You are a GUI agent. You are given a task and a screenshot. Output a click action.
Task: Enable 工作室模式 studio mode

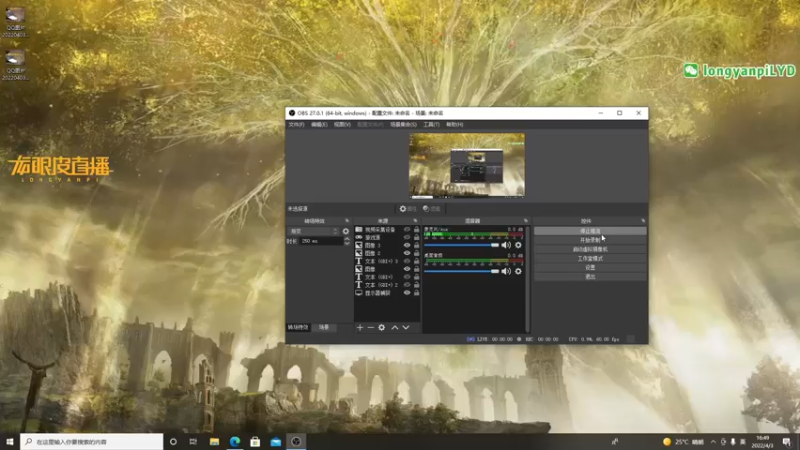click(x=590, y=259)
